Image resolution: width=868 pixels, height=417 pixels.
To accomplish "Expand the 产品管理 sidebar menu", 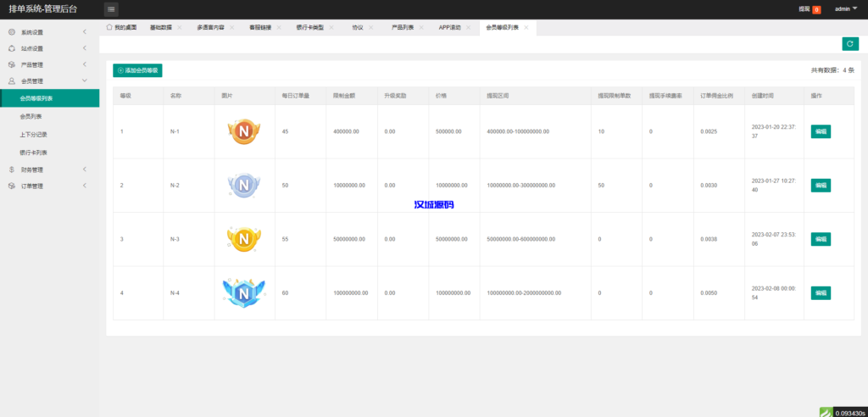I will pyautogui.click(x=49, y=64).
